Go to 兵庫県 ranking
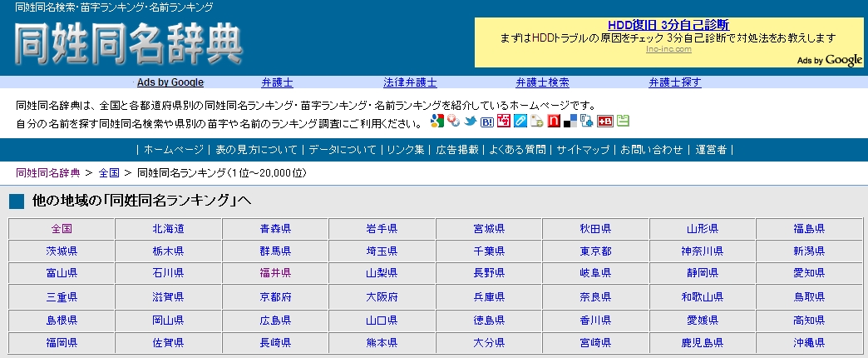Image resolution: width=868 pixels, height=358 pixels. click(489, 297)
